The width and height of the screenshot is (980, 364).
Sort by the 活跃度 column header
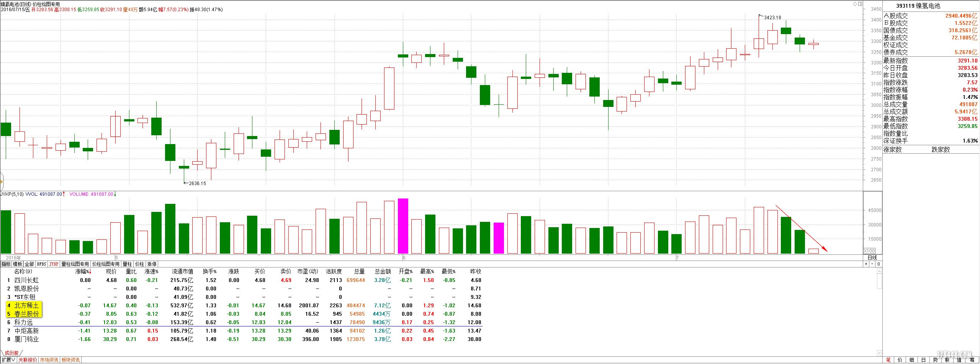(x=333, y=271)
